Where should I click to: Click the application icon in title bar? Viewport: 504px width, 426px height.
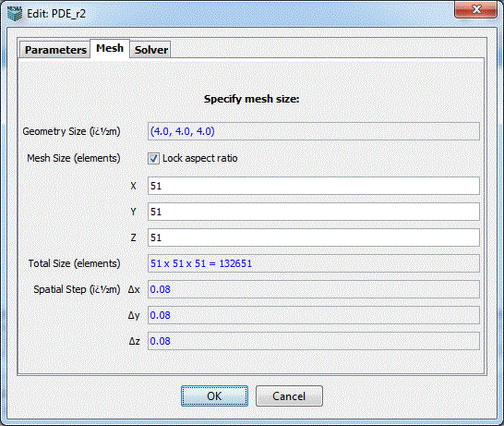pyautogui.click(x=15, y=14)
